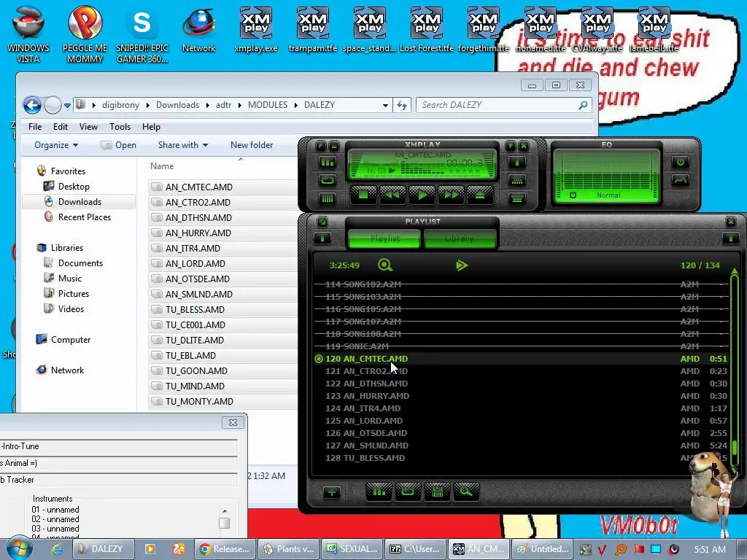This screenshot has height=560, width=747.
Task: Click the refresh button beside address bar
Action: point(402,105)
